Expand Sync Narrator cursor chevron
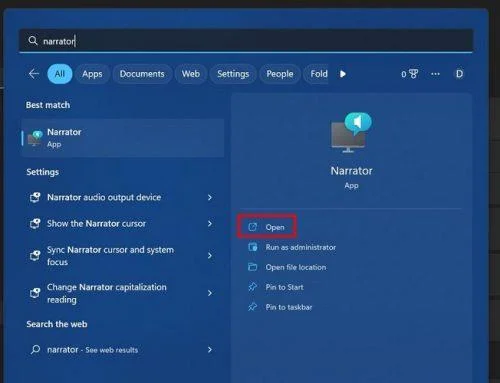Image resolution: width=500 pixels, height=383 pixels. [210, 256]
